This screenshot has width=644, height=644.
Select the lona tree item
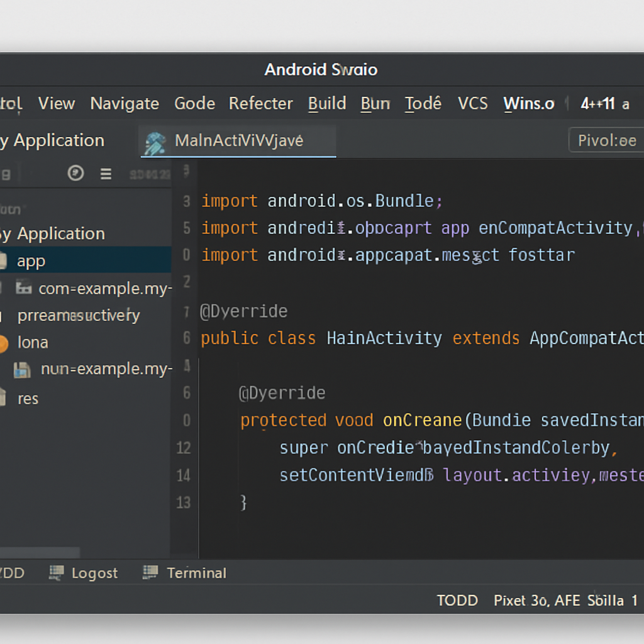pos(33,343)
